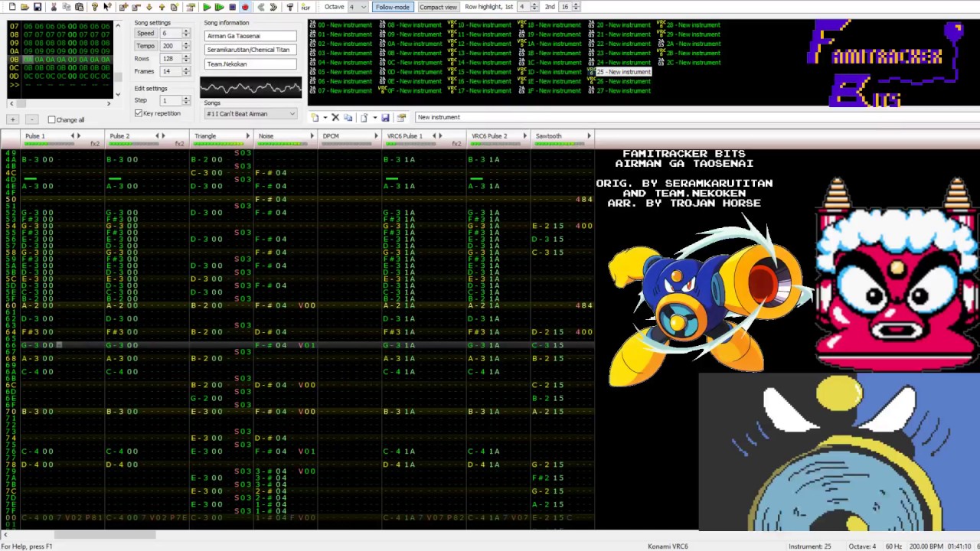The height and width of the screenshot is (551, 980).
Task: Open module properties from the toolbar
Action: coord(191,7)
